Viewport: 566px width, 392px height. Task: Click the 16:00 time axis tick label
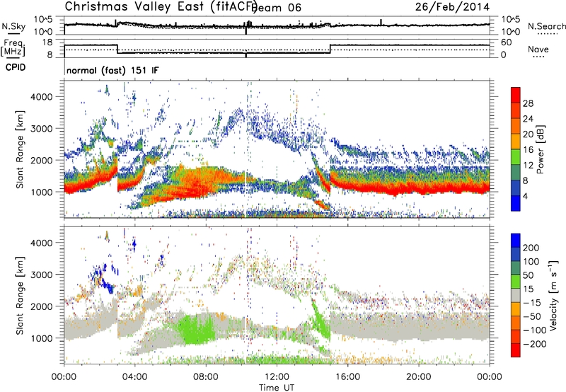347,377
